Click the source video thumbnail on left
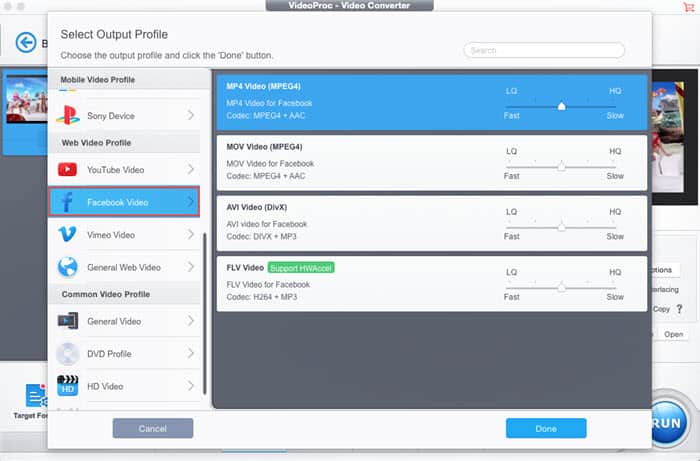The height and width of the screenshot is (461, 700). pyautogui.click(x=27, y=99)
